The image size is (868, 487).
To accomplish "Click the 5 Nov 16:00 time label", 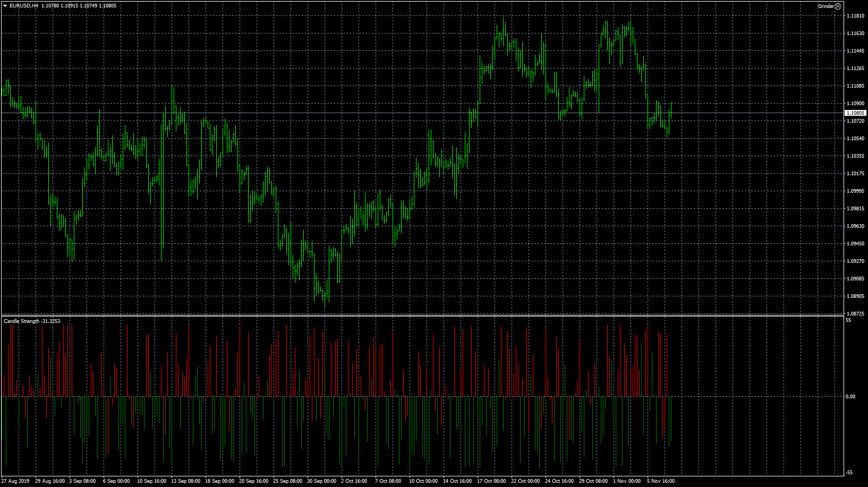I will pos(661,481).
